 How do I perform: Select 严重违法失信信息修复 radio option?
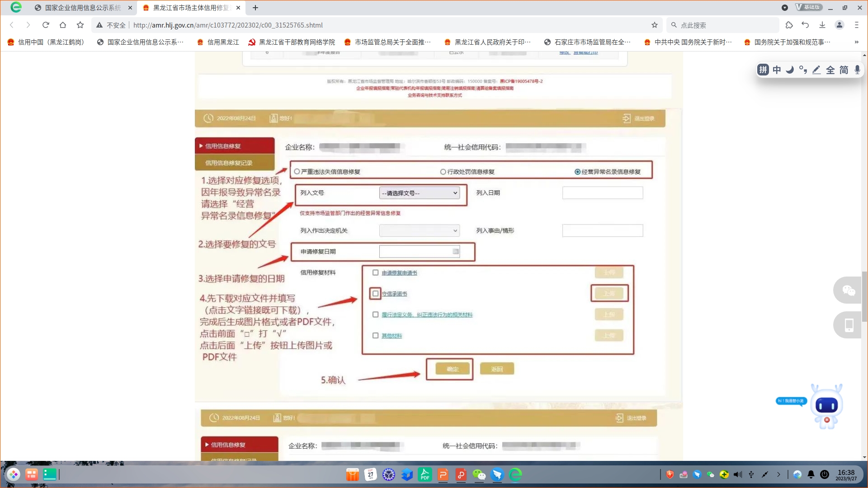(297, 172)
